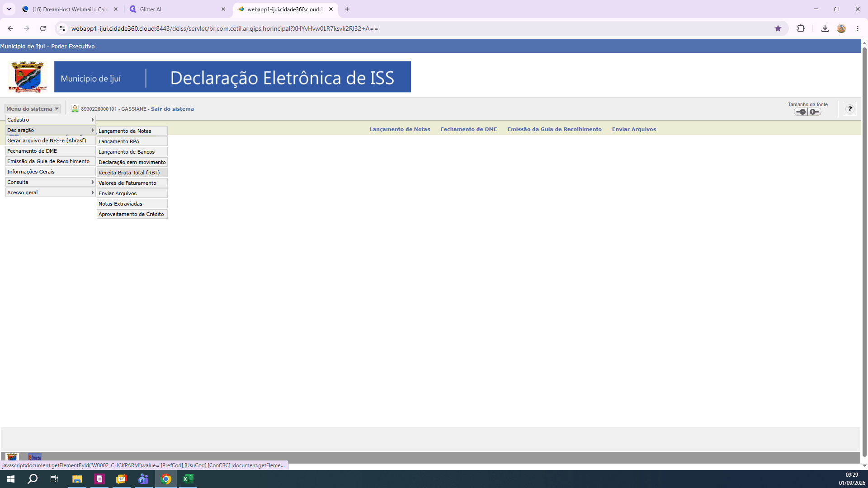Open Excel from the taskbar
This screenshot has height=488, width=868.
pyautogui.click(x=188, y=479)
